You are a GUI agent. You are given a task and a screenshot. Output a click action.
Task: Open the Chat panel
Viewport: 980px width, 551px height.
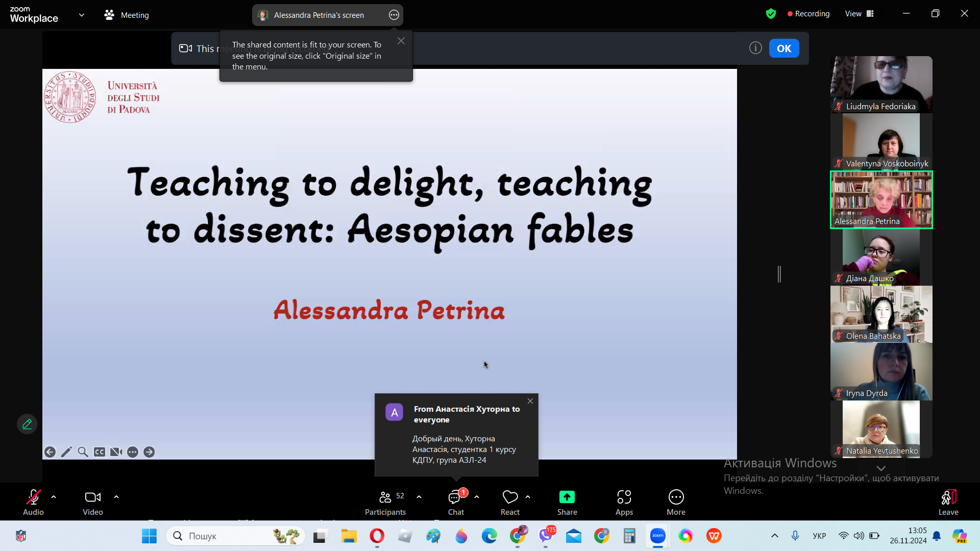coord(456,502)
